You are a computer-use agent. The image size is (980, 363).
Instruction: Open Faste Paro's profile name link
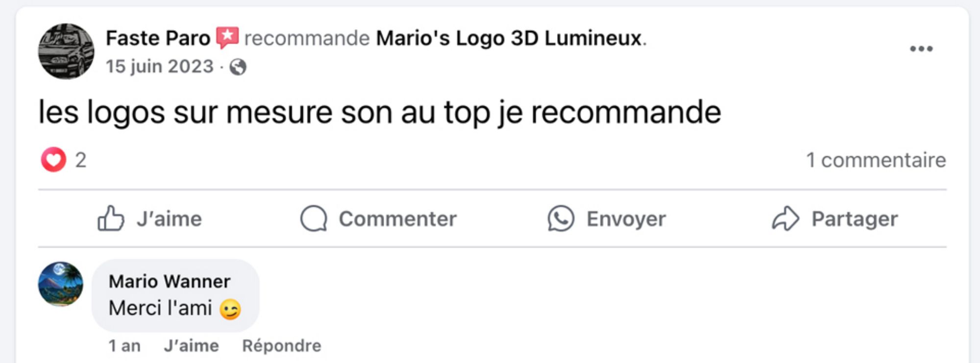[x=158, y=38]
